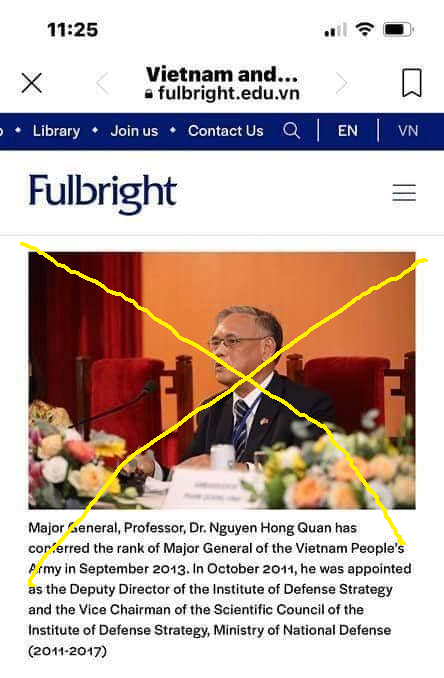Expand the hamburger menu beside Fulbright logo
Screen dimensions: 444x678
coord(404,192)
